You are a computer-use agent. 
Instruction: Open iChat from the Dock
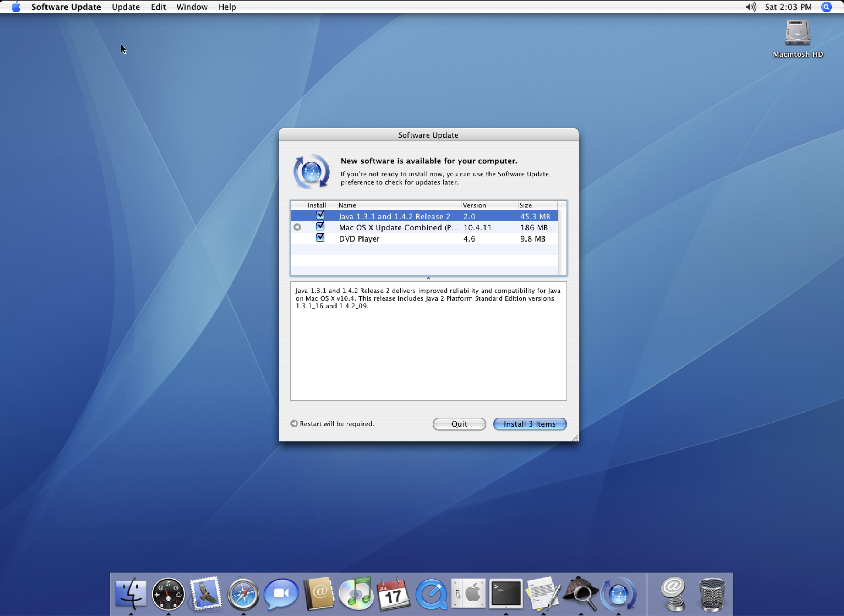(x=281, y=593)
